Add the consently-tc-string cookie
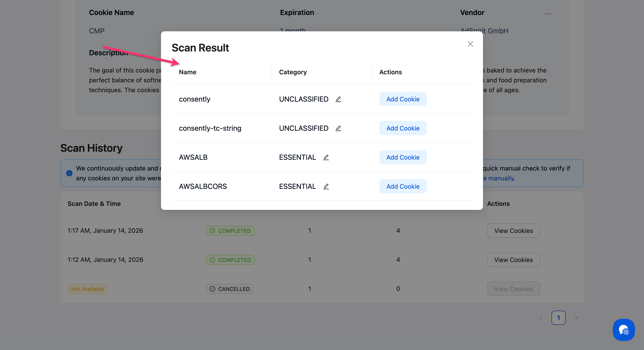 click(x=403, y=128)
